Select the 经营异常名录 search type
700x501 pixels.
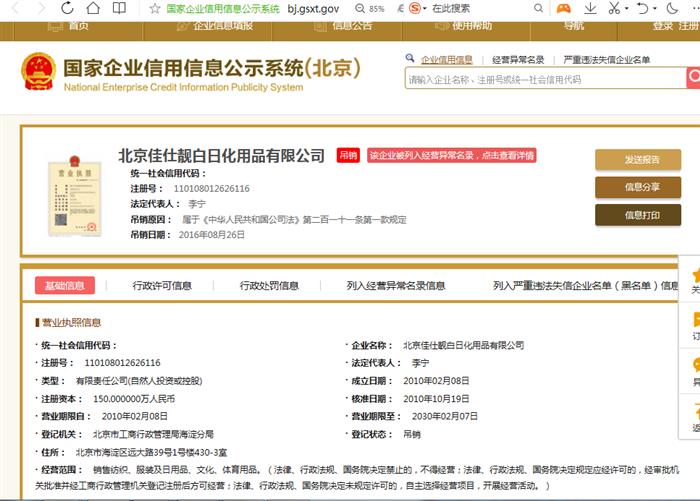pos(518,59)
